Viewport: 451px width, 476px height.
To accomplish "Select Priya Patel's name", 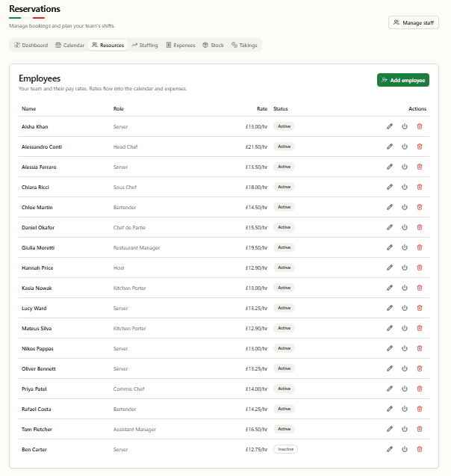I will pyautogui.click(x=34, y=389).
